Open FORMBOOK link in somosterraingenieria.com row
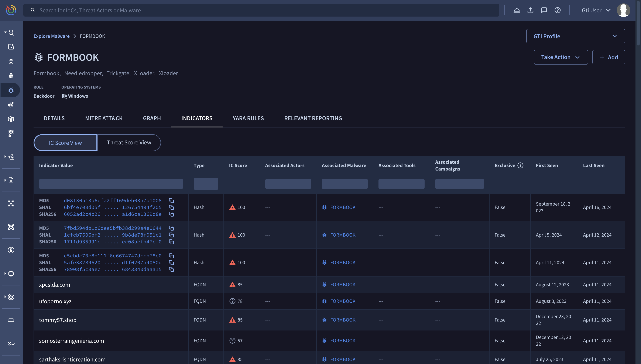 coord(343,340)
